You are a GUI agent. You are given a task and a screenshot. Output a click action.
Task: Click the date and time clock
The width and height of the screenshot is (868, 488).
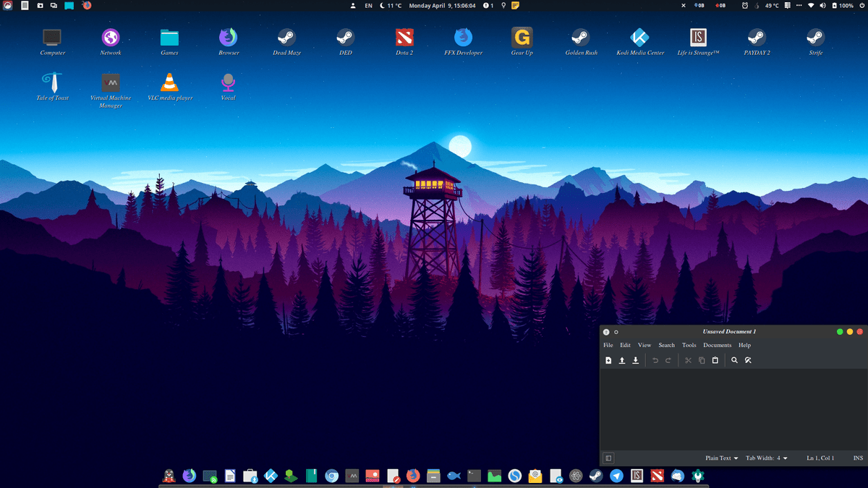coord(443,6)
